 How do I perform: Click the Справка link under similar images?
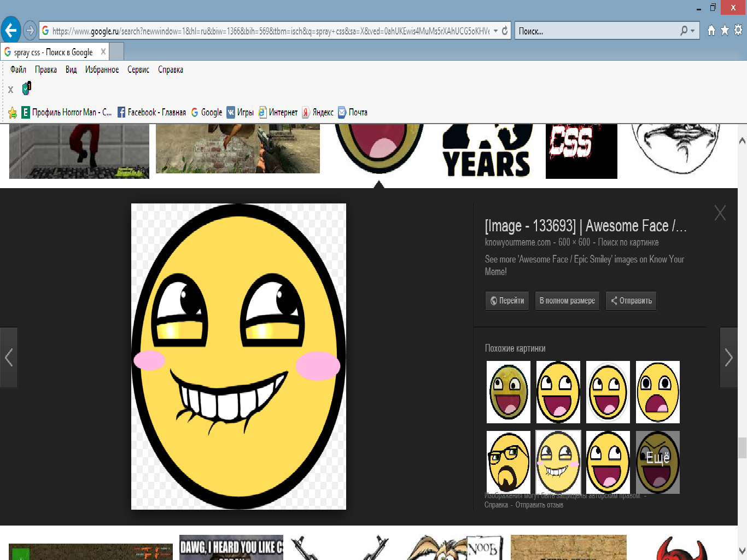pos(496,505)
